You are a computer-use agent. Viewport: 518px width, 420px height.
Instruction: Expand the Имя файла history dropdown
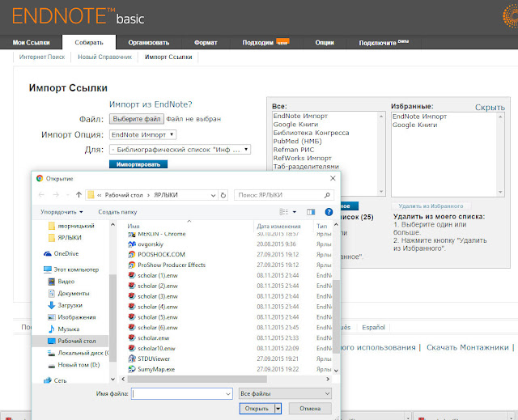click(228, 393)
